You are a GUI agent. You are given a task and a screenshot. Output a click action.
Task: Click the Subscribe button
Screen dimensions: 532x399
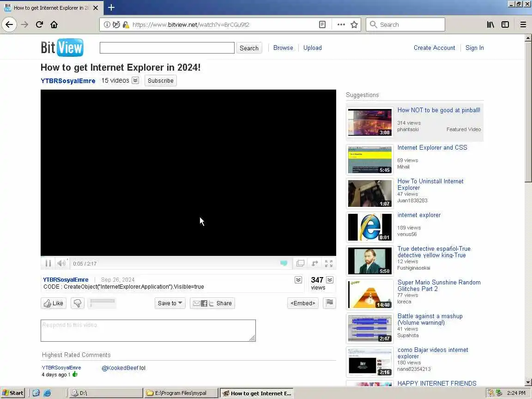(x=161, y=81)
